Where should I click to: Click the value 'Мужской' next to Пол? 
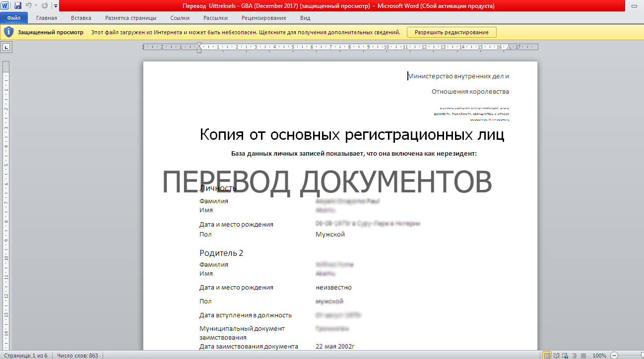click(x=330, y=234)
